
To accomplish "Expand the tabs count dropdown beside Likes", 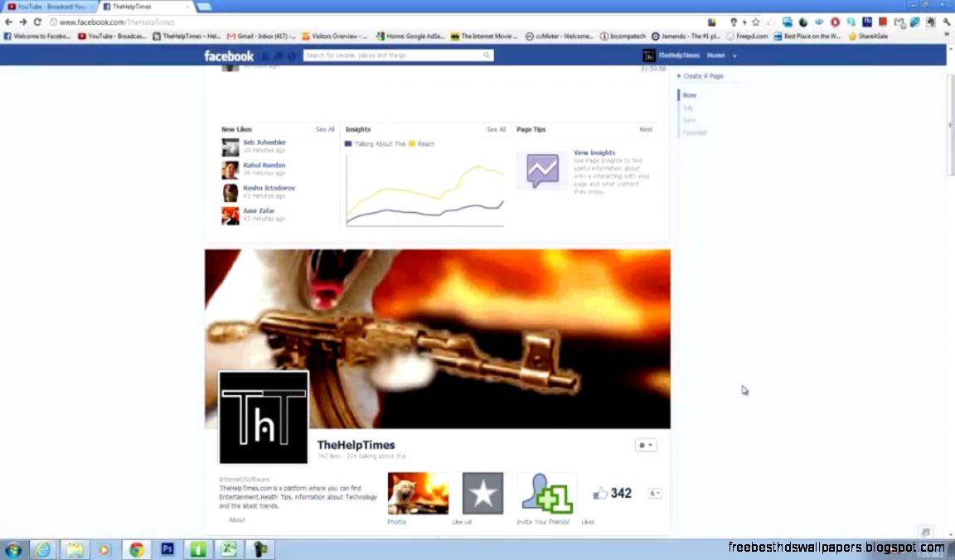I will point(655,494).
